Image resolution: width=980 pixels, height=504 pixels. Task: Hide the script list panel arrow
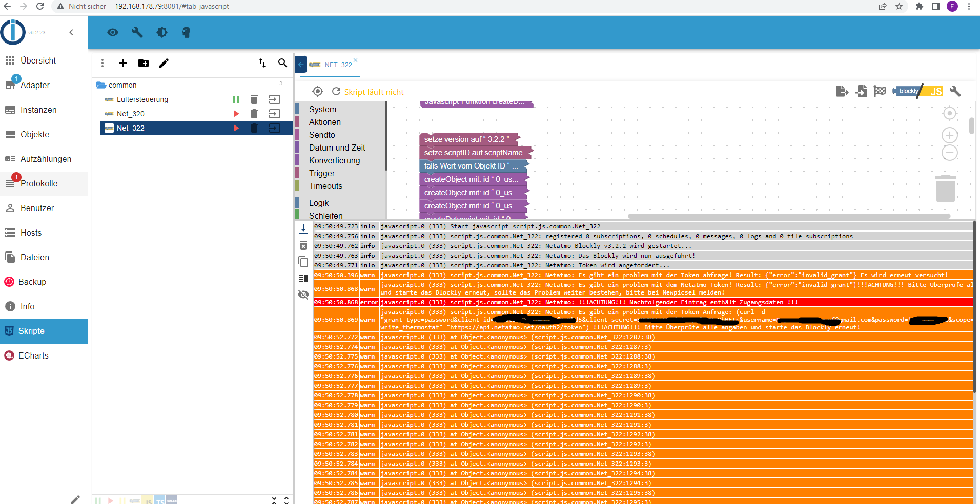(301, 65)
